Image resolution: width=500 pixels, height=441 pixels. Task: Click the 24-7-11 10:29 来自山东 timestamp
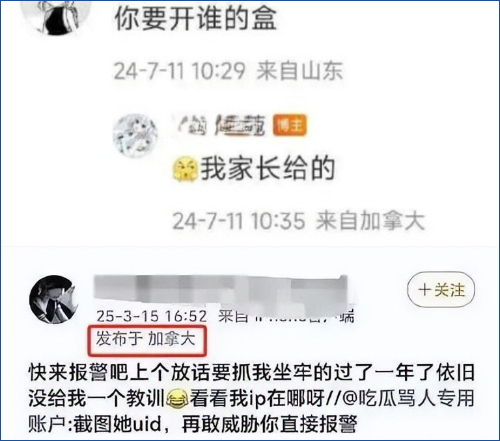coord(228,71)
